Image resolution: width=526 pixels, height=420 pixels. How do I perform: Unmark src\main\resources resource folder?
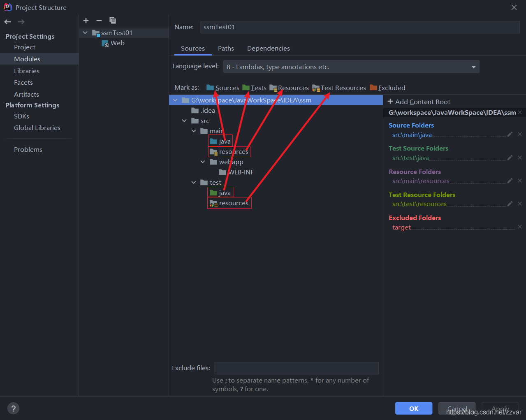[520, 181]
